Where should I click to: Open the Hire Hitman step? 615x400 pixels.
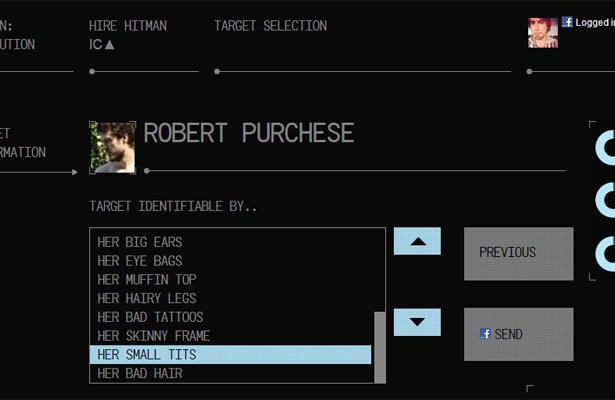tap(128, 26)
